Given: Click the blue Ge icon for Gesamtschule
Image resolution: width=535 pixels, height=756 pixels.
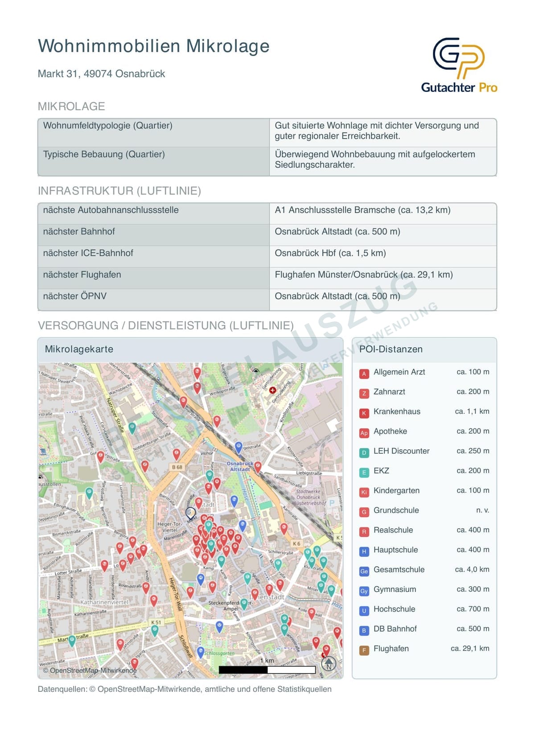Looking at the screenshot, I should pyautogui.click(x=364, y=571).
